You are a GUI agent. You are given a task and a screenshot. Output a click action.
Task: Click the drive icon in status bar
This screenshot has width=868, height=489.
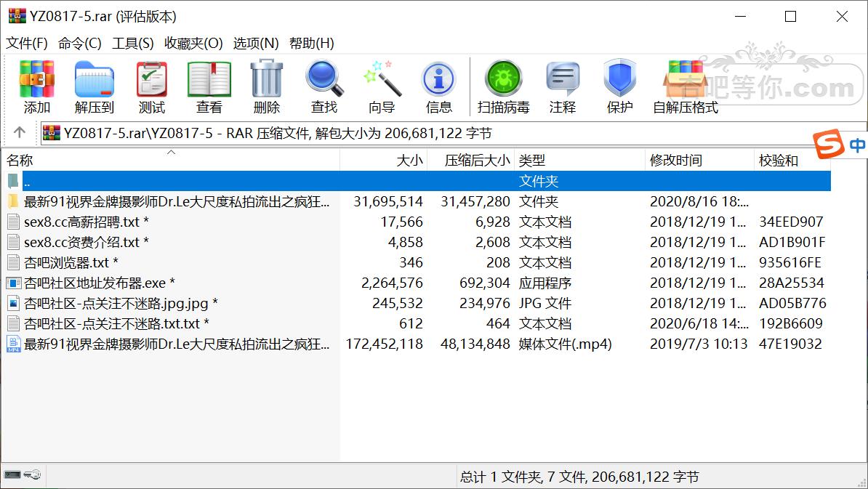[12, 475]
